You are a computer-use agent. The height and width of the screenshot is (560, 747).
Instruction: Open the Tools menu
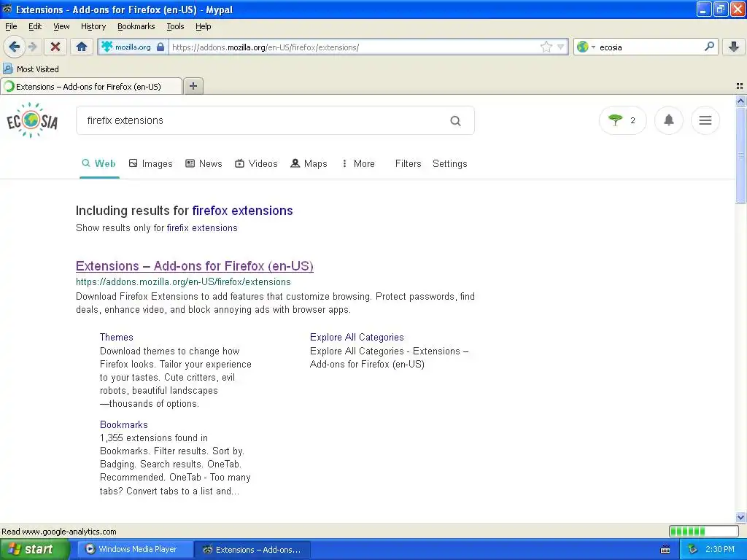[x=175, y=26]
